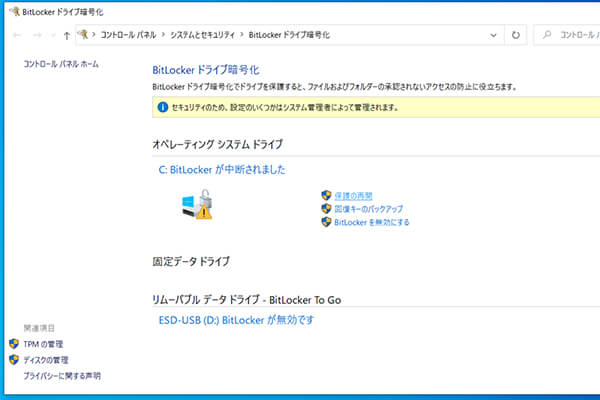This screenshot has height=400, width=600.
Task: Click the shield icon beside 保護の再開
Action: click(326, 196)
